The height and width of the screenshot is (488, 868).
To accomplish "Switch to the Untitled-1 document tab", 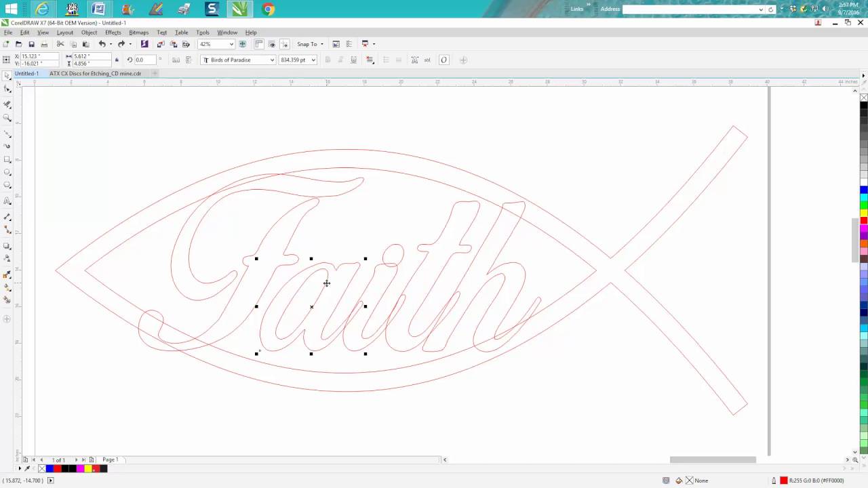I will pos(26,73).
